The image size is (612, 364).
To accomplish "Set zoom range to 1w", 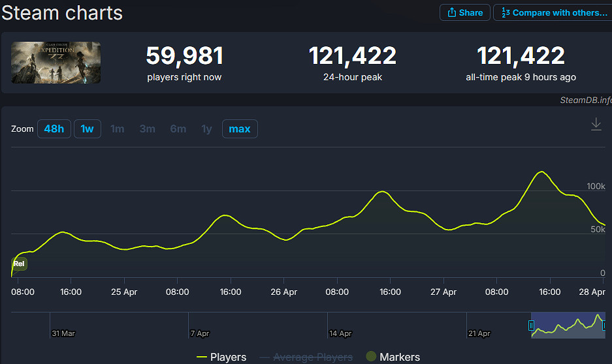I will point(87,129).
